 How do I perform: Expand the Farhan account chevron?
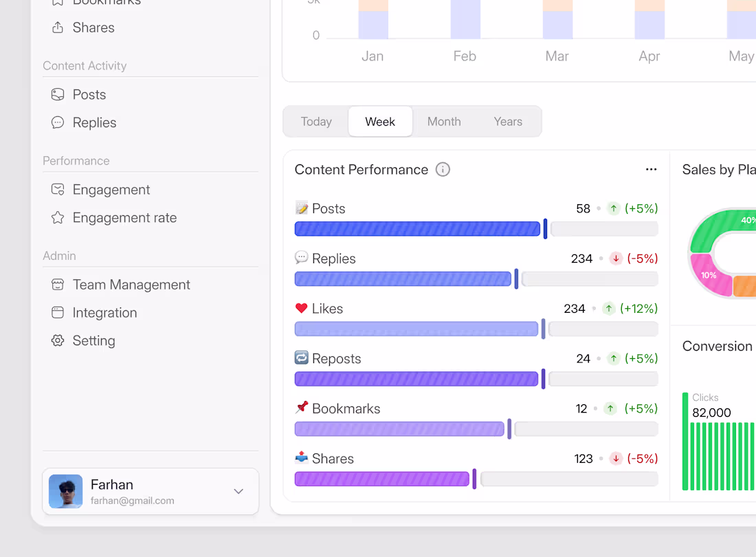[238, 492]
